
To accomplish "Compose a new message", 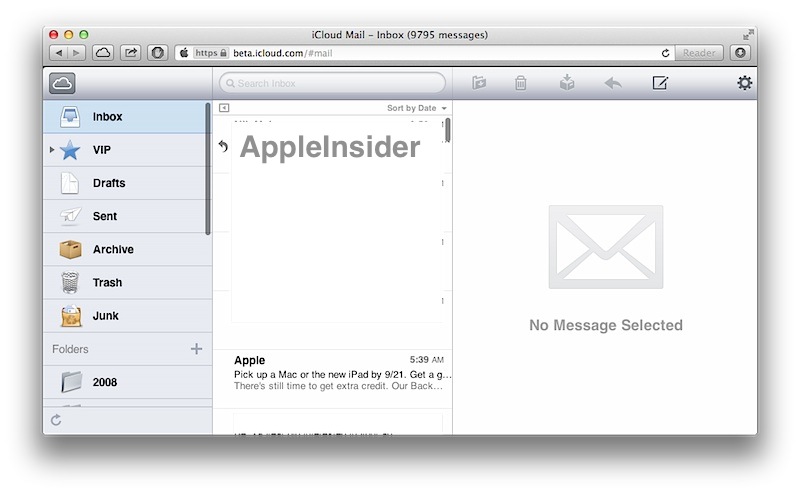I will coord(660,82).
